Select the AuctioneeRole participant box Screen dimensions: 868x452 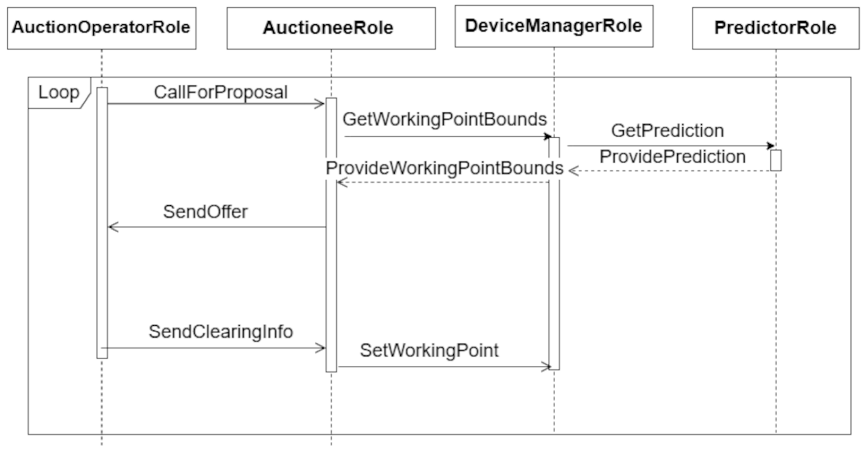tap(331, 28)
